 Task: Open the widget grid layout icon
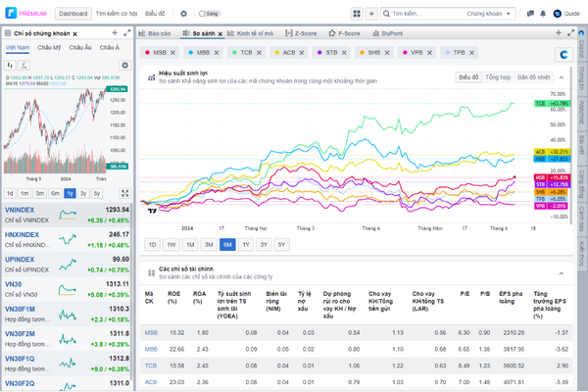[x=357, y=14]
